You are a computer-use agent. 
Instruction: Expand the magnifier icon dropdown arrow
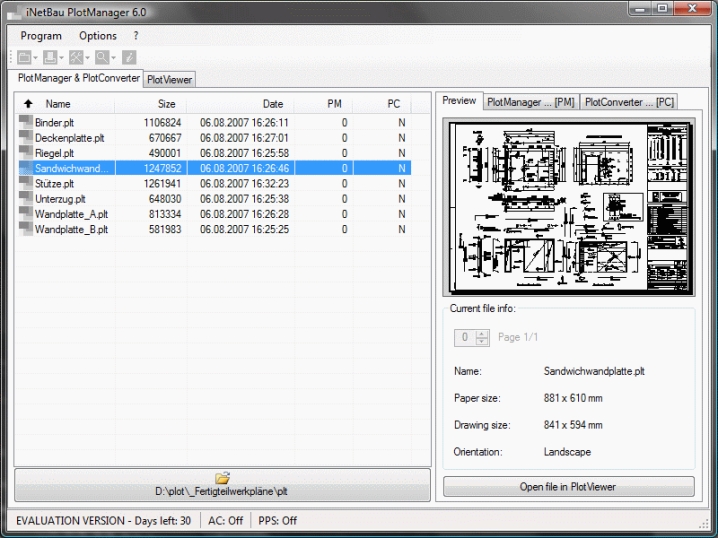(114, 58)
